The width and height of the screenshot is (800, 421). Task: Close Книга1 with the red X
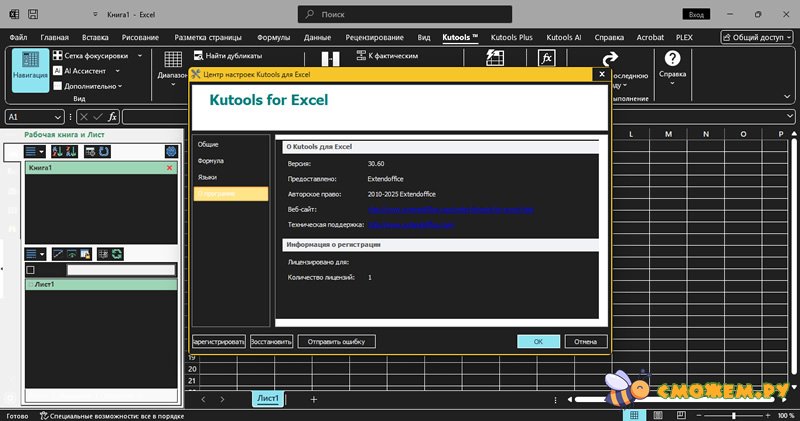pyautogui.click(x=169, y=168)
